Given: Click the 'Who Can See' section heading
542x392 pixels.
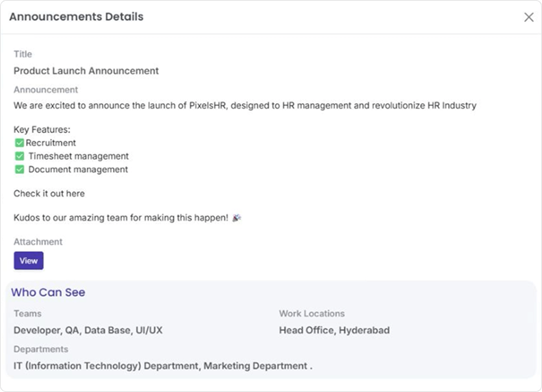Looking at the screenshot, I should click(x=48, y=293).
